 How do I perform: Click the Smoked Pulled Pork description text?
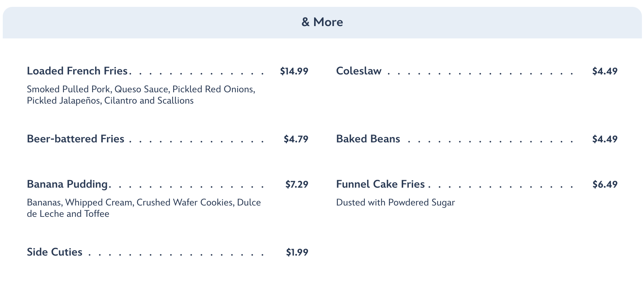[141, 95]
